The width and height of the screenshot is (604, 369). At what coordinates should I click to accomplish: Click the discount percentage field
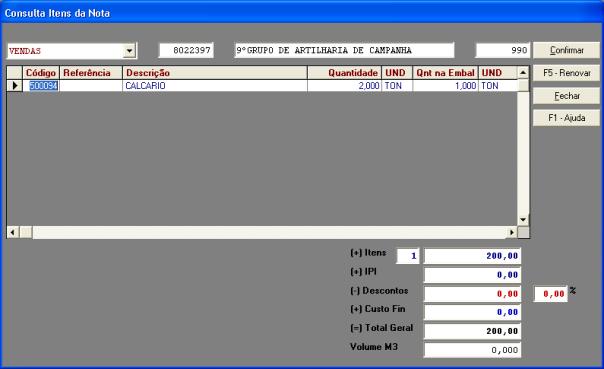tap(550, 294)
